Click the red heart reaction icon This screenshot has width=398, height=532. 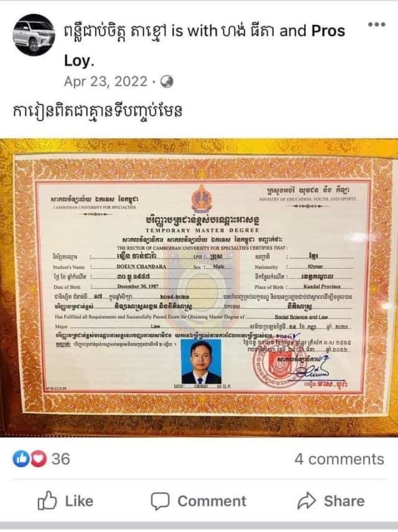39,459
